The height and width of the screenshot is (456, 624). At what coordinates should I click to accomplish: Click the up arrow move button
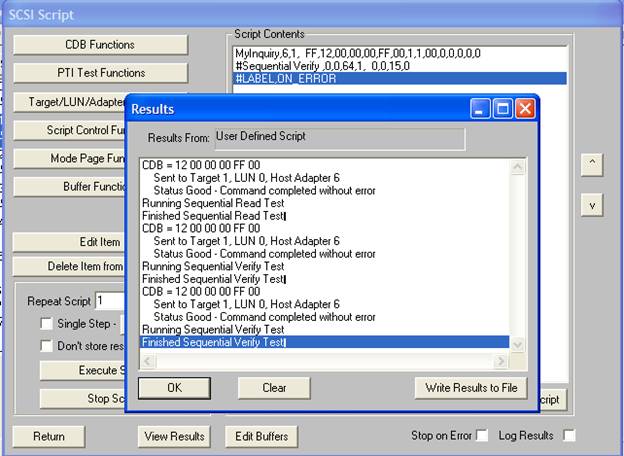point(592,165)
